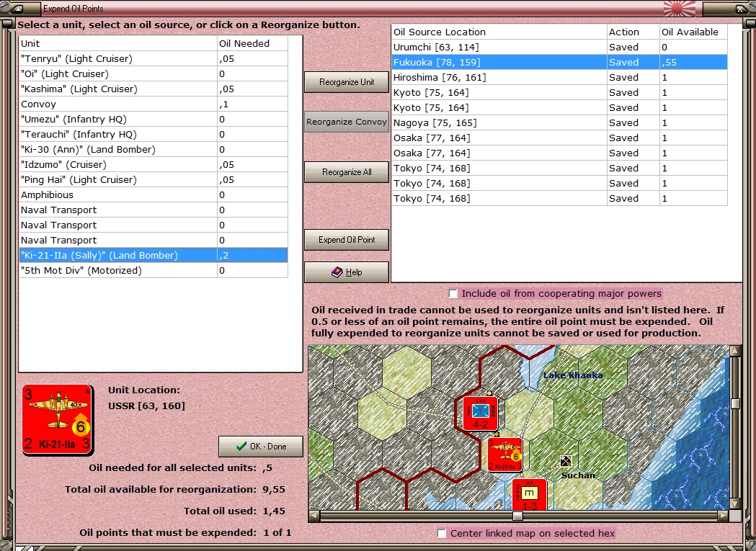Select the "5th Mot Div" (Motorized) row
The height and width of the screenshot is (551, 756).
click(x=154, y=270)
